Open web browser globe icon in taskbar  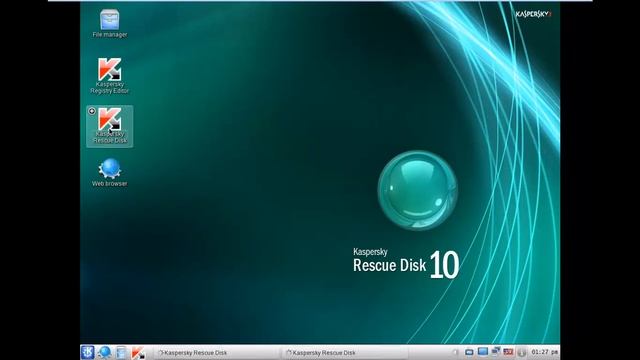[104, 352]
